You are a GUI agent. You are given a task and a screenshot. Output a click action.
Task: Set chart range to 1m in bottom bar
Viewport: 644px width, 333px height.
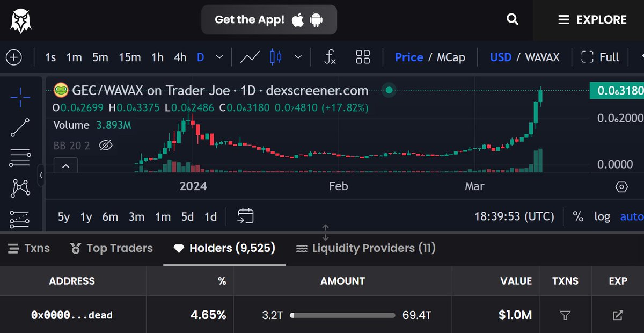[163, 216]
